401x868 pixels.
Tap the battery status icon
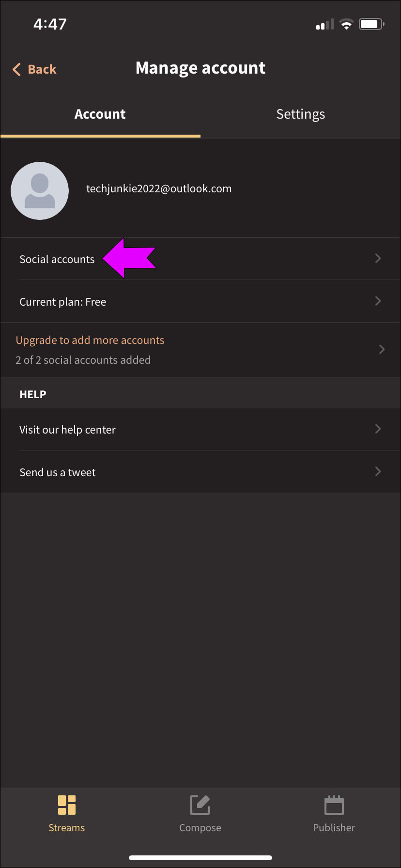pos(371,24)
